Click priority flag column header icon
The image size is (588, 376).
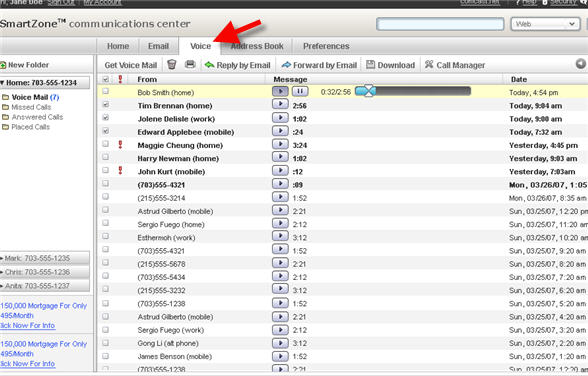pos(120,79)
